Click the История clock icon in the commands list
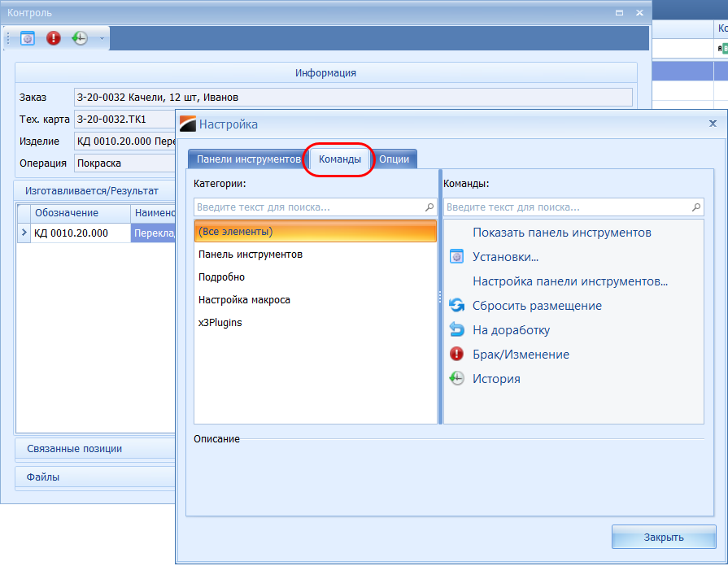The height and width of the screenshot is (566, 728). click(x=456, y=379)
